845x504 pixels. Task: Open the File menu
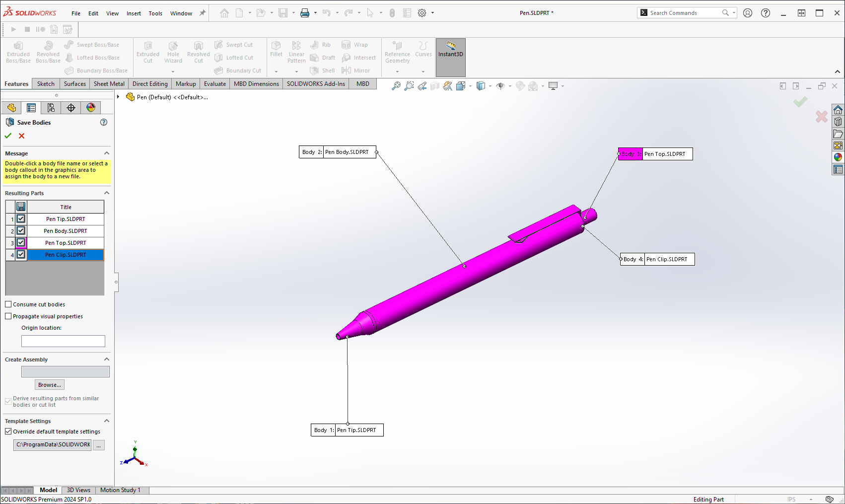[x=76, y=13]
